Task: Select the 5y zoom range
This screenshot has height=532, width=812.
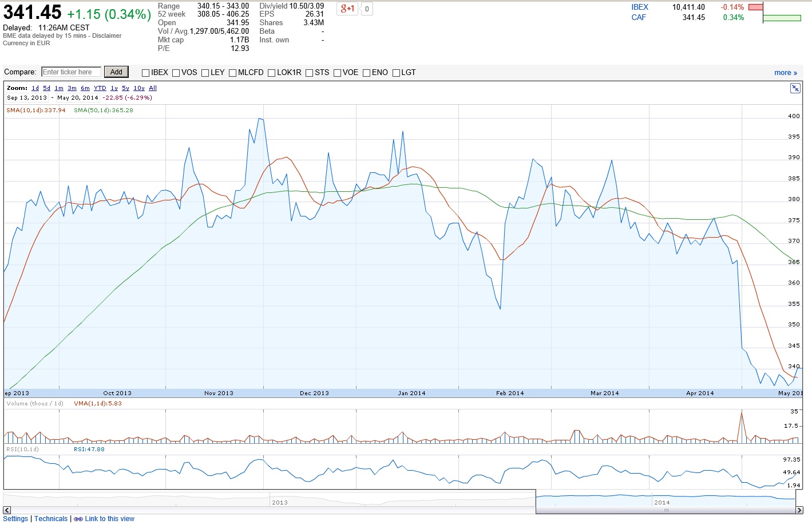Action: click(125, 88)
